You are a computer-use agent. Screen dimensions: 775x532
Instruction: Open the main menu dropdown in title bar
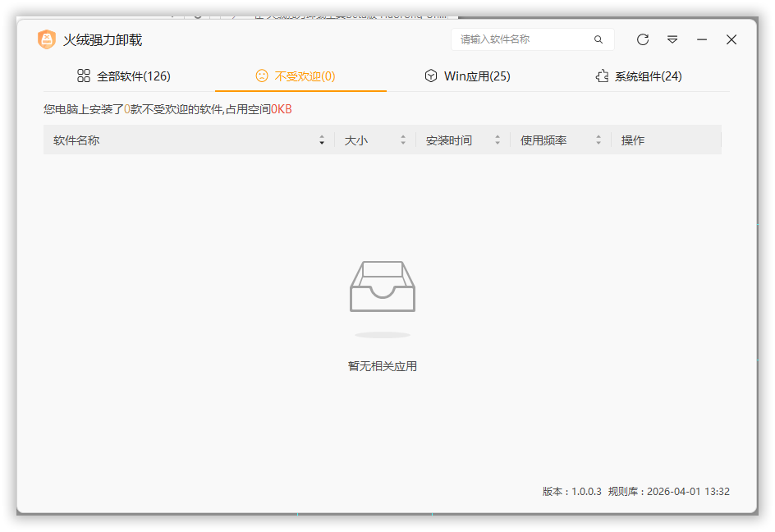point(672,39)
